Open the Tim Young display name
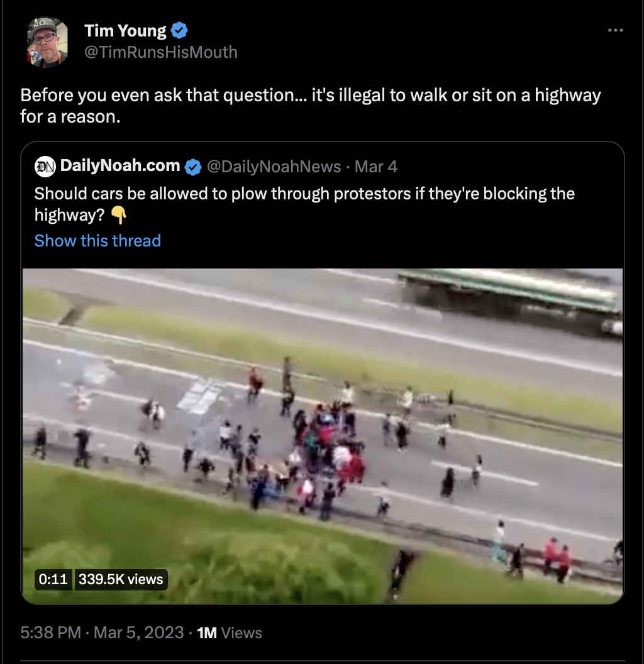 click(125, 31)
